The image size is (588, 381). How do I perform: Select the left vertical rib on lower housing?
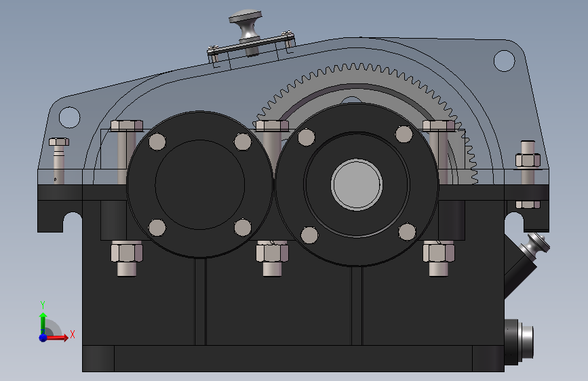tap(200, 302)
